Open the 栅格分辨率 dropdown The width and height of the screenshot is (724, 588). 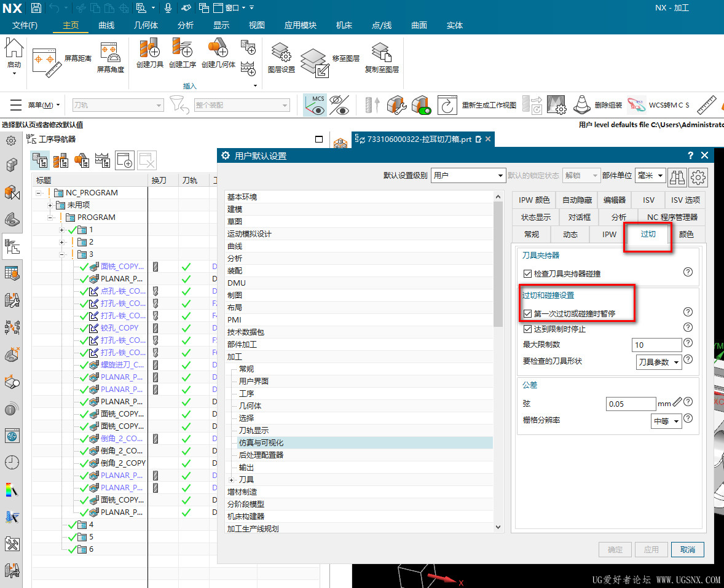[x=666, y=421]
